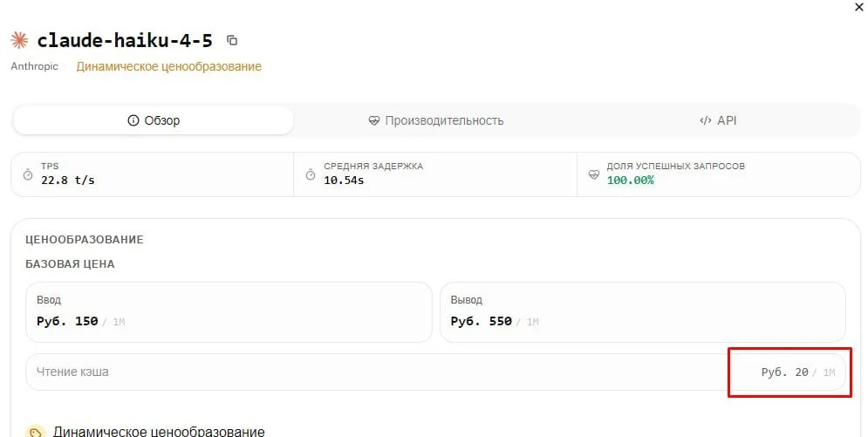
Task: Switch to the API tab
Action: click(x=718, y=120)
